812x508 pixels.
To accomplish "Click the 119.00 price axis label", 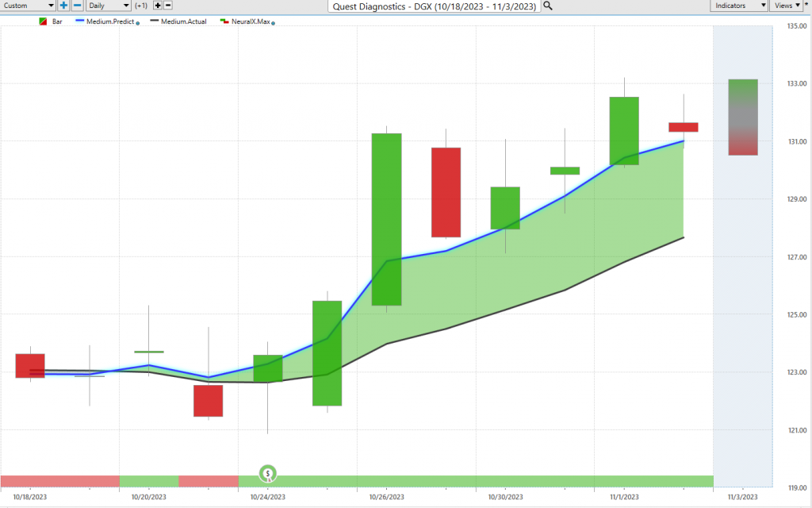I will pos(797,488).
